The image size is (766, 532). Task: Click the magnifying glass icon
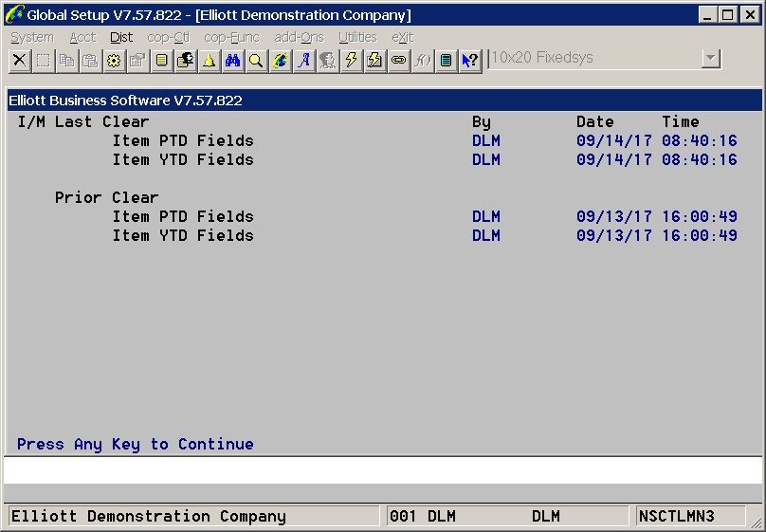click(256, 61)
